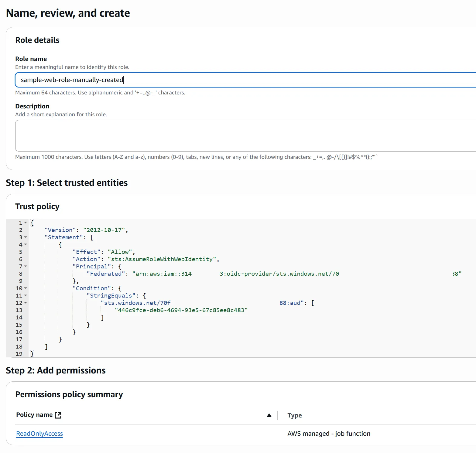Click line number 8 in the editor
Viewport: 476px width, 453px height.
[19, 274]
